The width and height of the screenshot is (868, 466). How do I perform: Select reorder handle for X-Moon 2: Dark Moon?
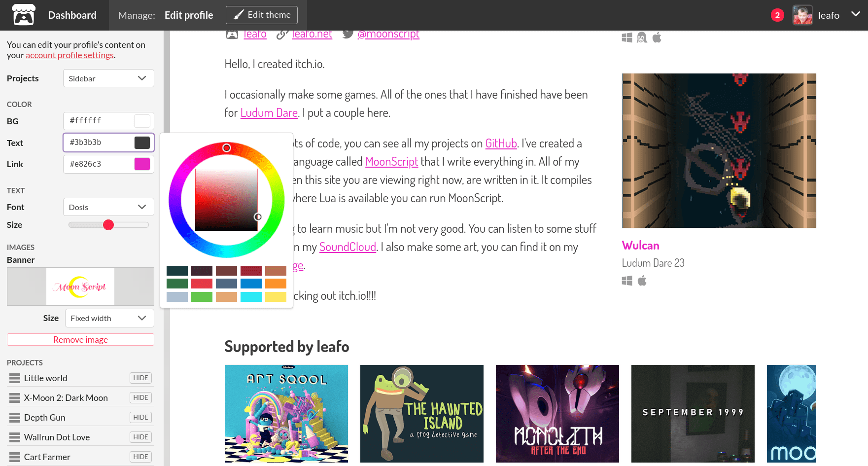[15, 398]
